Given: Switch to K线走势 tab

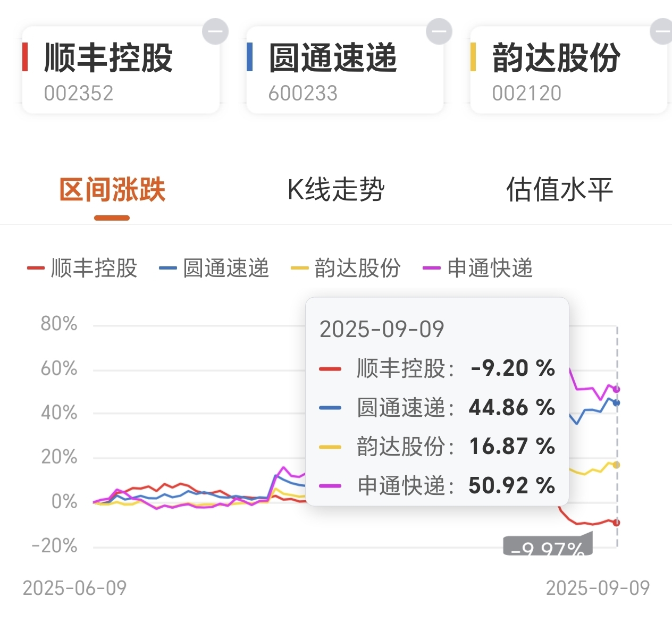Looking at the screenshot, I should [x=336, y=190].
